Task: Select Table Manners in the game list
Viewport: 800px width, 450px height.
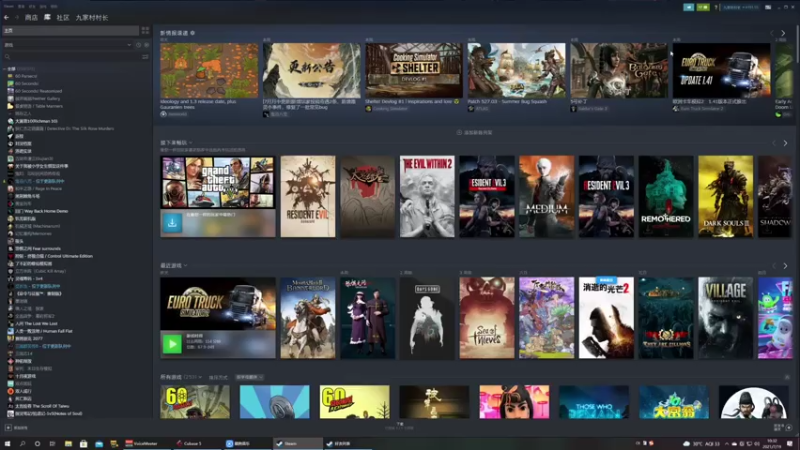Action: coord(35,106)
